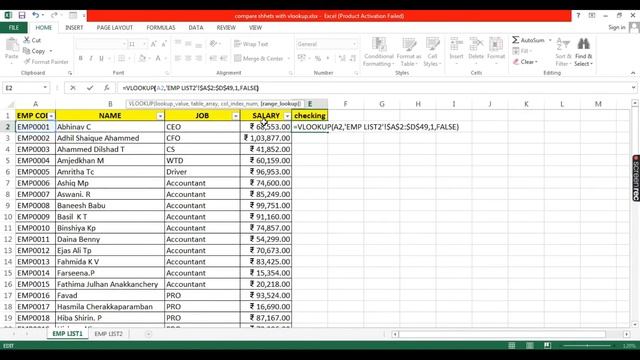Open the NAME column filter dropdown
Screen dimensions: 640x360
pos(160,116)
